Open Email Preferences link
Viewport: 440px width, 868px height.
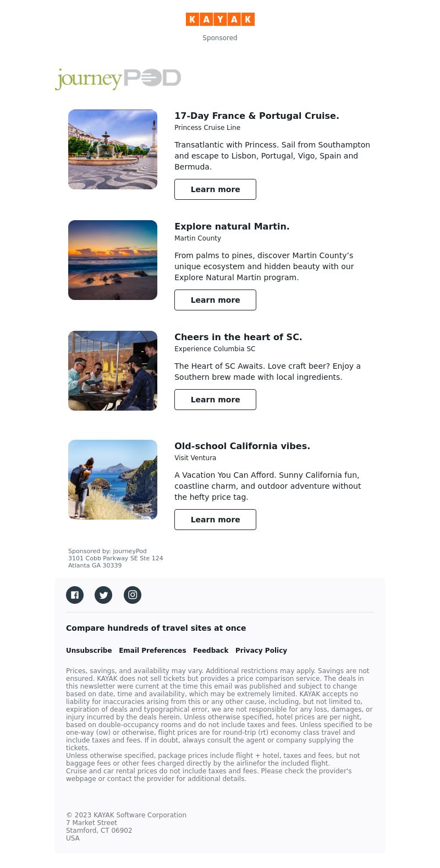click(152, 651)
